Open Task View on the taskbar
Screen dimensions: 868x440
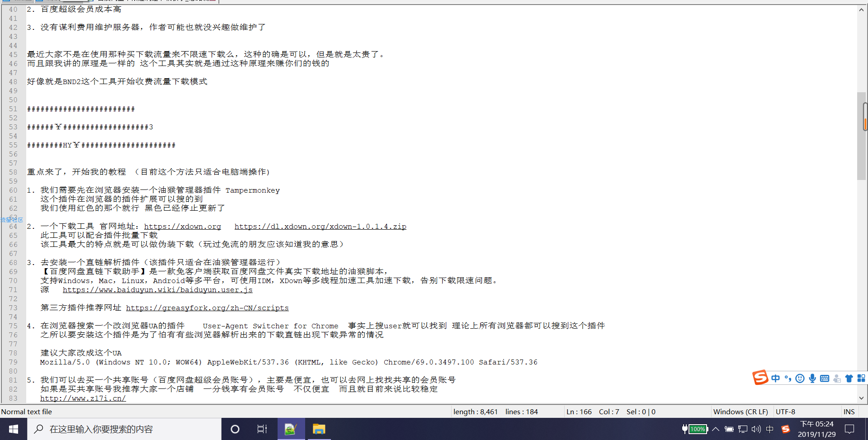pos(262,429)
